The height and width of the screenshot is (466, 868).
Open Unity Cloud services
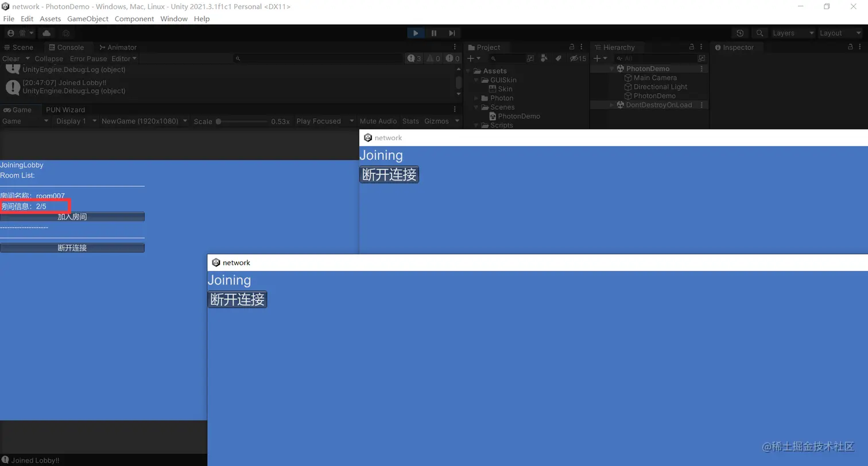coord(46,33)
